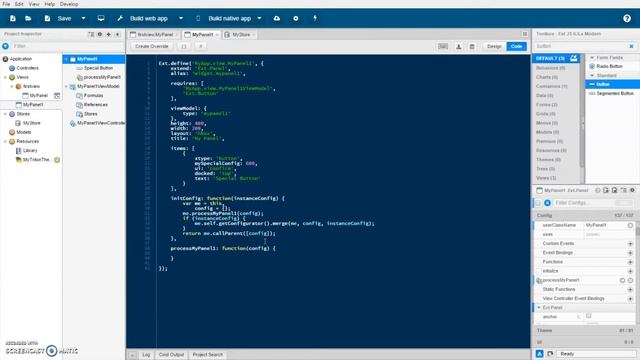
Task: Click the Filter Configs input field
Action: tap(584, 203)
